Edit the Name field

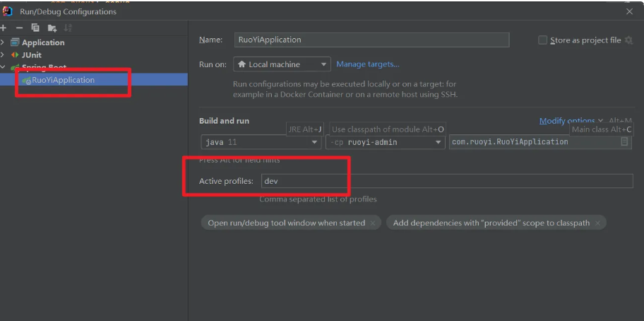[x=371, y=40]
